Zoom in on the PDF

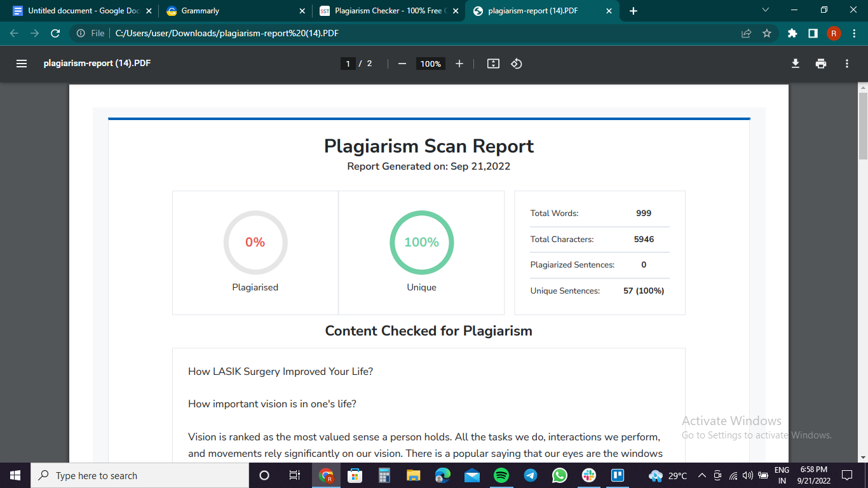[459, 64]
